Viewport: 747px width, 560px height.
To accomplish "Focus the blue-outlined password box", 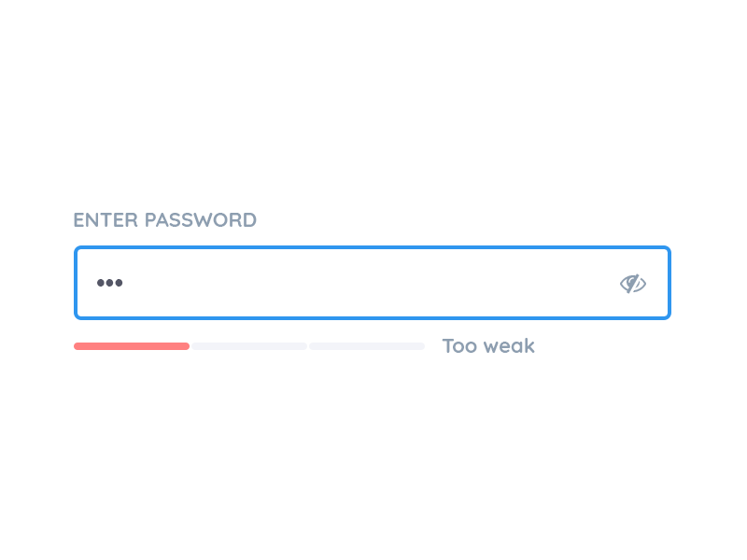I will click(372, 283).
